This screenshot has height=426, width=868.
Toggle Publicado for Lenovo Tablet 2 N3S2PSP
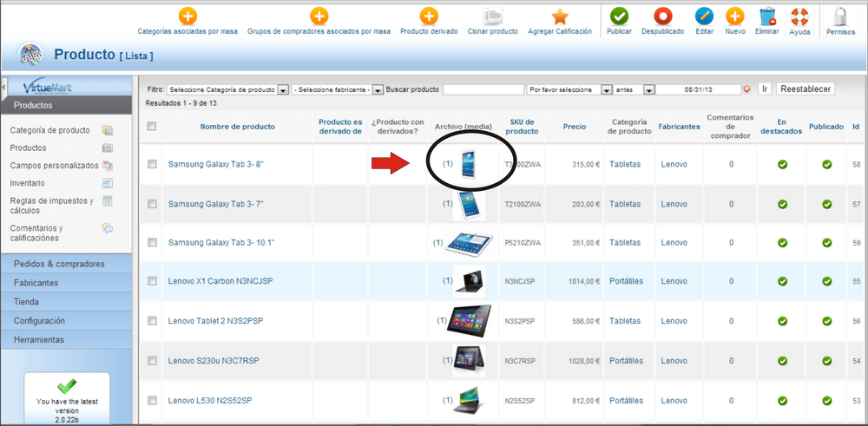pyautogui.click(x=826, y=321)
